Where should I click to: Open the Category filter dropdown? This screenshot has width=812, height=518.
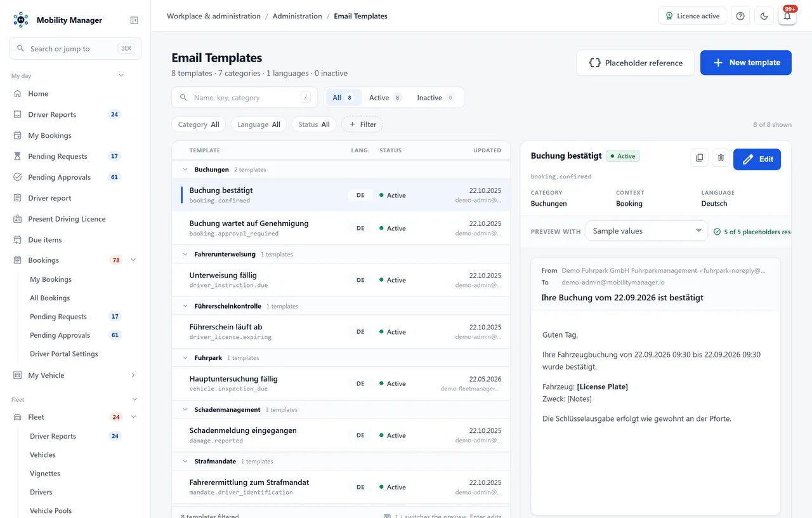pos(199,124)
